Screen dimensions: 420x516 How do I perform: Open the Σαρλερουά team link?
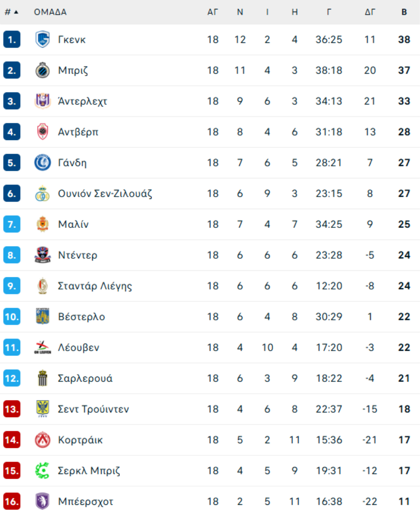[85, 378]
